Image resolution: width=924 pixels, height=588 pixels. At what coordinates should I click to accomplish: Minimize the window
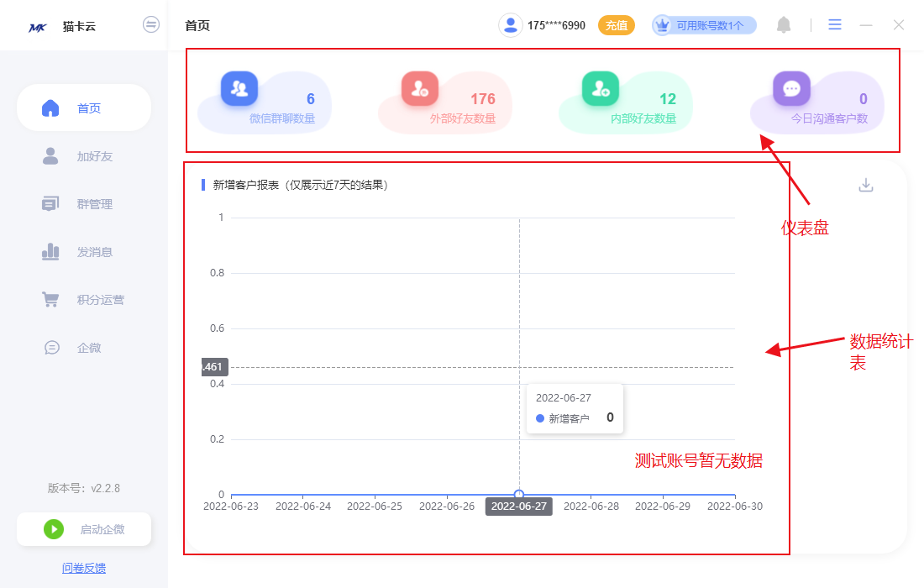coord(866,25)
